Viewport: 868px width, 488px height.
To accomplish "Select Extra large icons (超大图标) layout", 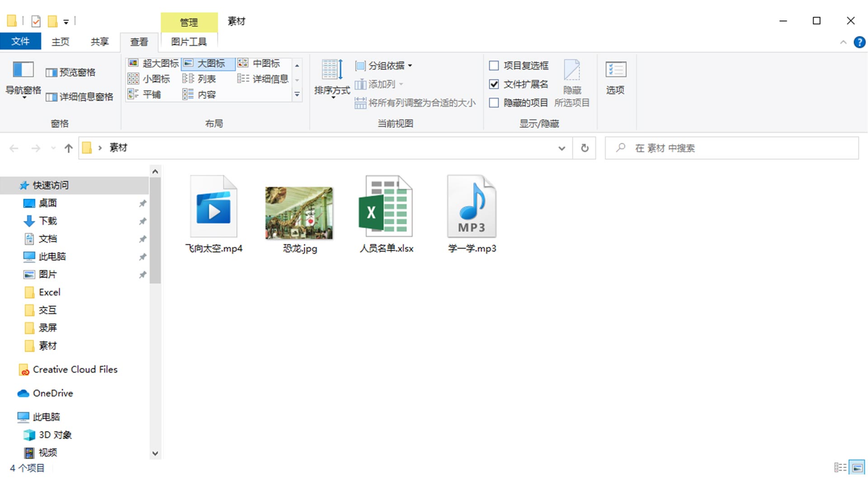I will [x=153, y=63].
